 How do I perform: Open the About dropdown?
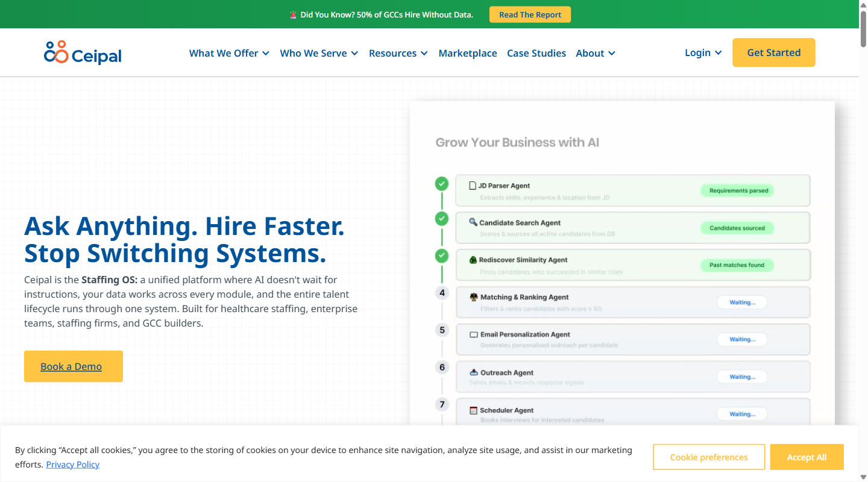point(596,53)
